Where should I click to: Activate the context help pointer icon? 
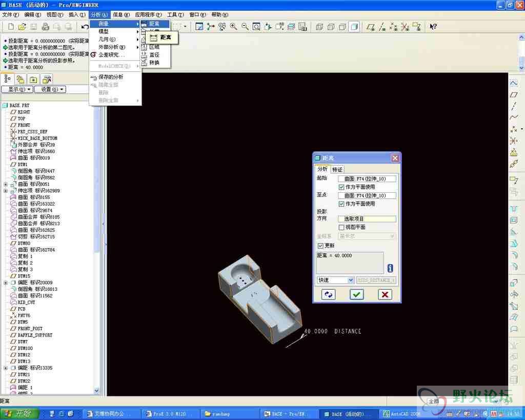click(x=433, y=27)
